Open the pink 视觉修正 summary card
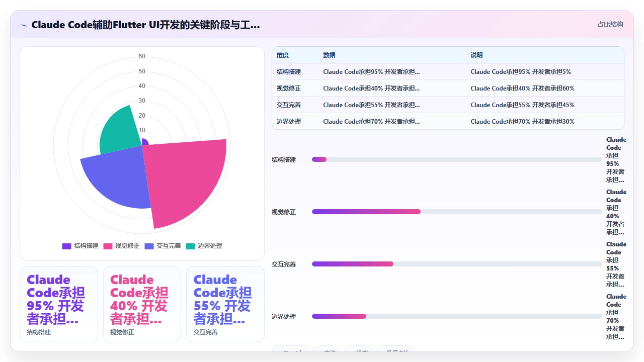 142,304
